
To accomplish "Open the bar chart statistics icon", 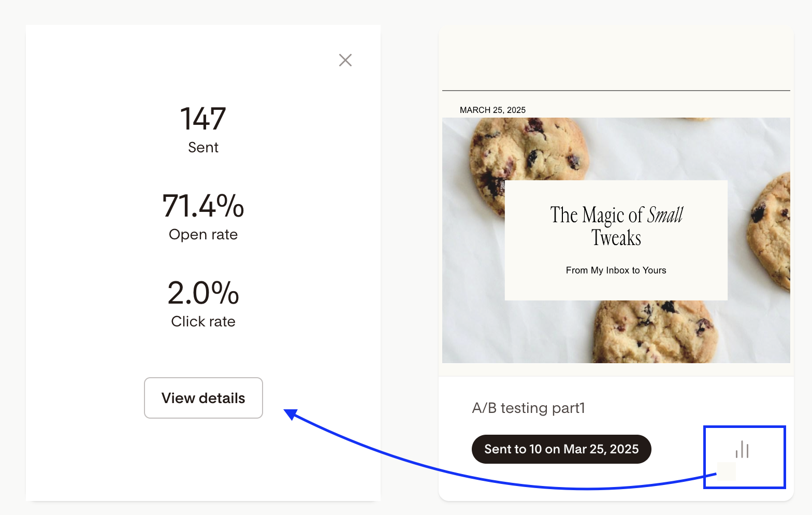I will click(743, 449).
